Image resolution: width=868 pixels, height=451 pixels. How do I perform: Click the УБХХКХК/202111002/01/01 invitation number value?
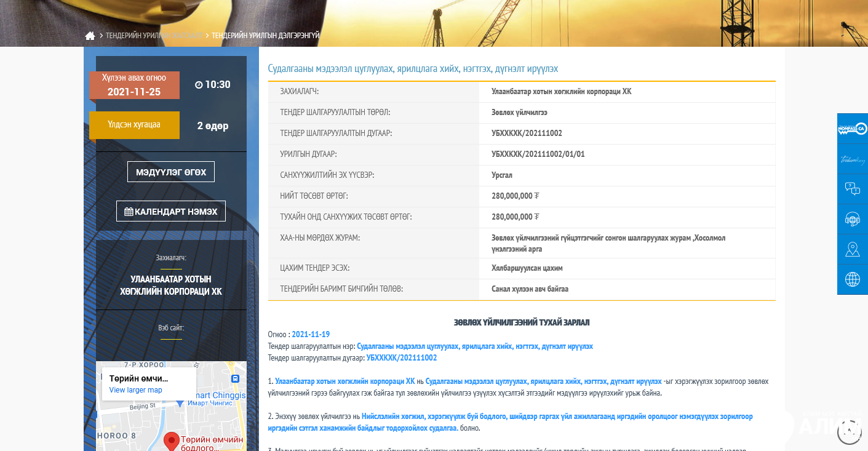538,154
